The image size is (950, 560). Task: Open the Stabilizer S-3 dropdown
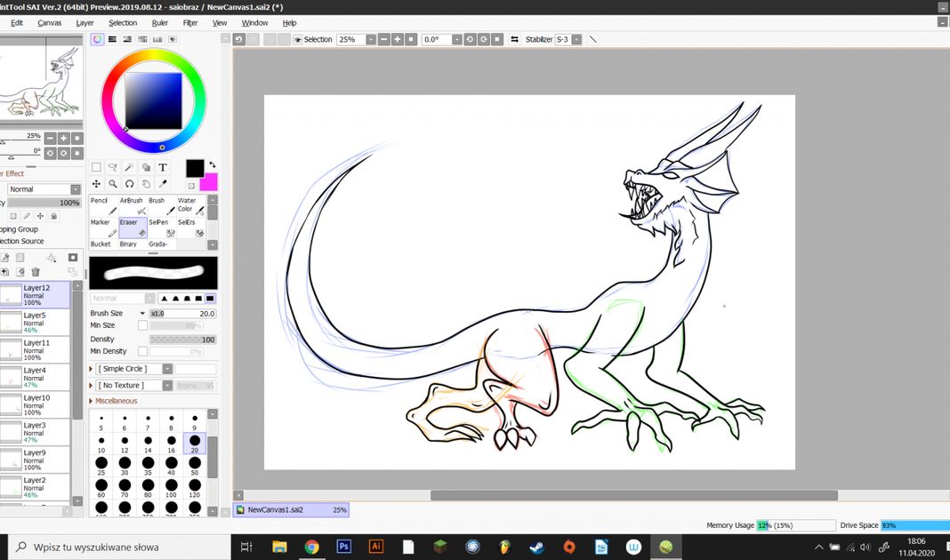pyautogui.click(x=577, y=40)
